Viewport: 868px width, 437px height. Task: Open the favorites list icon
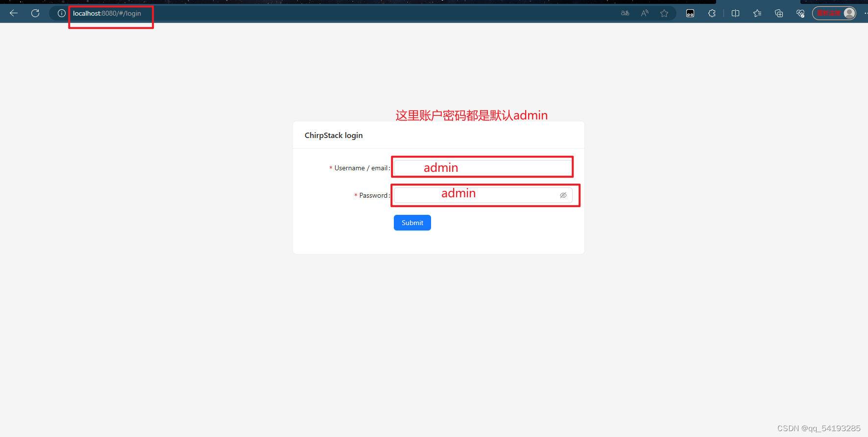[757, 13]
